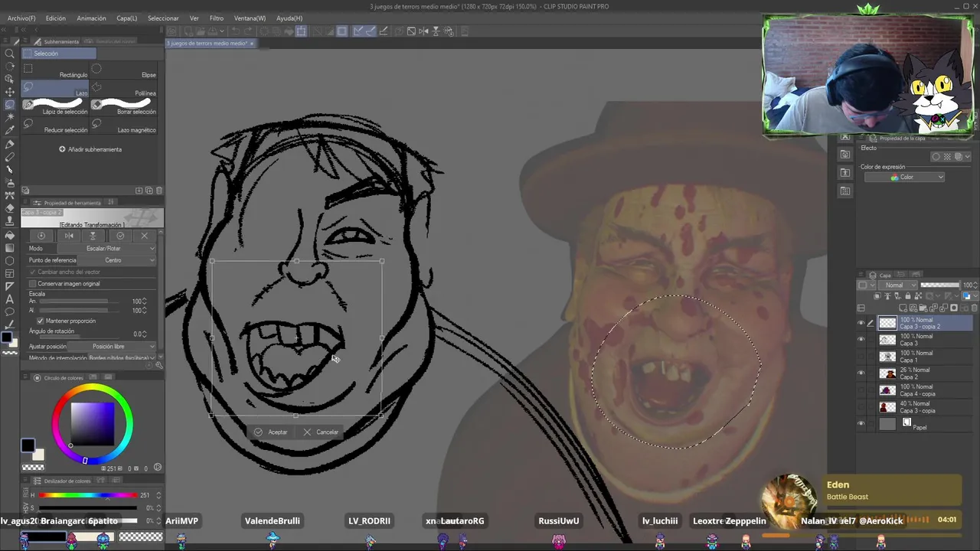
Task: Enable Conservar imagen original checkbox
Action: click(33, 284)
